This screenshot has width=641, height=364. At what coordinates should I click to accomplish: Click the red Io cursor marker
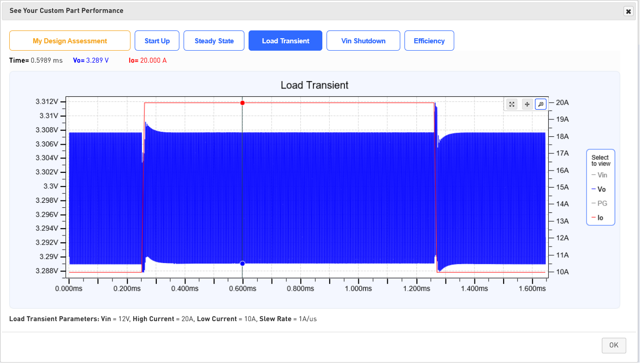(243, 103)
